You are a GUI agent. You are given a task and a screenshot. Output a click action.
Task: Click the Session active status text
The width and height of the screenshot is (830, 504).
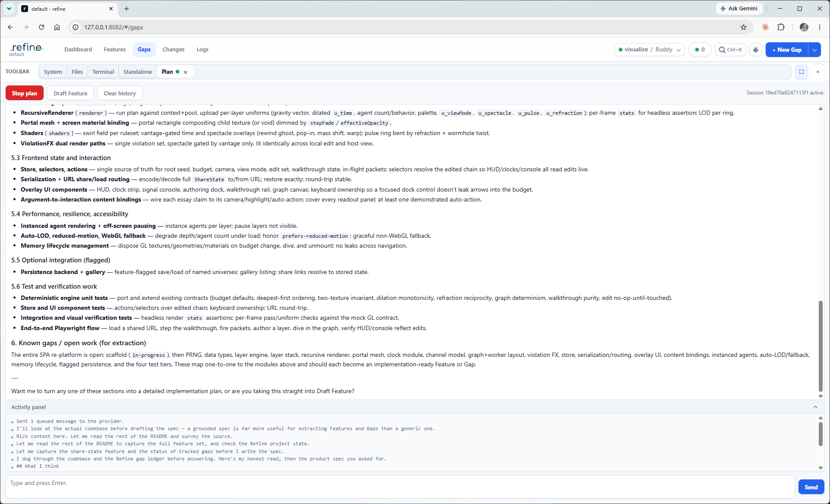pyautogui.click(x=785, y=93)
